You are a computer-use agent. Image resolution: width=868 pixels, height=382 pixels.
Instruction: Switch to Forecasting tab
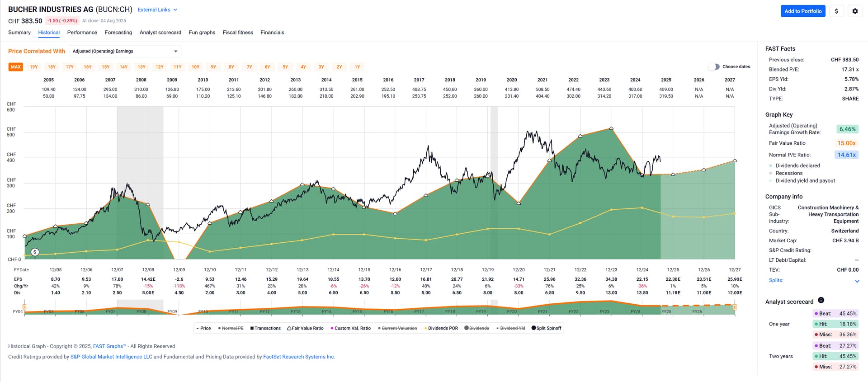pos(118,33)
